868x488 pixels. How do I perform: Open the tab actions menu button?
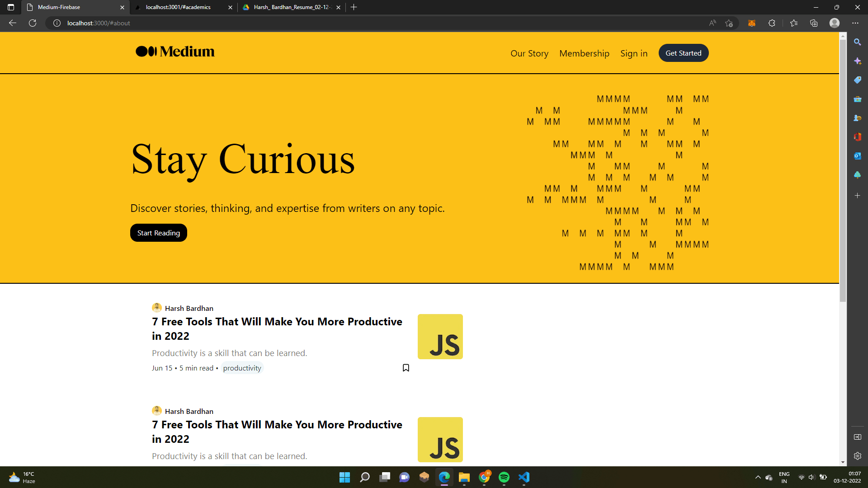(x=11, y=7)
